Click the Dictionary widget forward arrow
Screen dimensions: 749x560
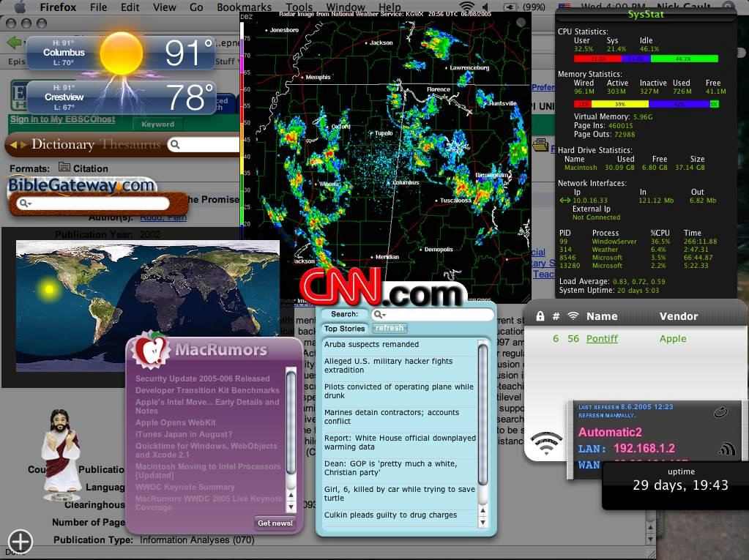(23, 144)
